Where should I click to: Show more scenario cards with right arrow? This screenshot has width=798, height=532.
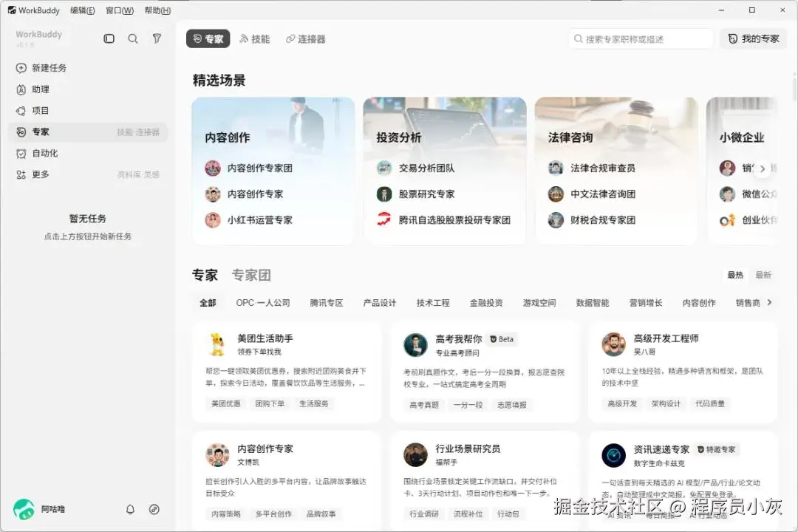[x=763, y=169]
